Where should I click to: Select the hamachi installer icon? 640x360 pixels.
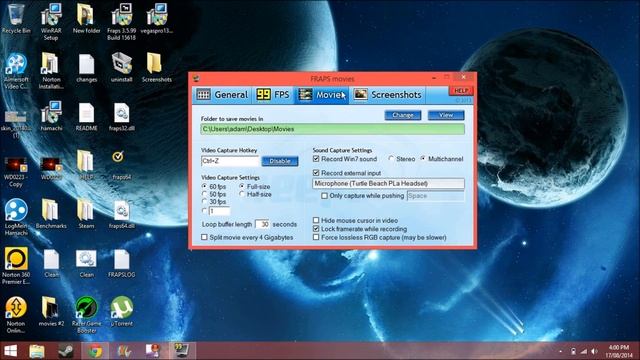point(51,116)
